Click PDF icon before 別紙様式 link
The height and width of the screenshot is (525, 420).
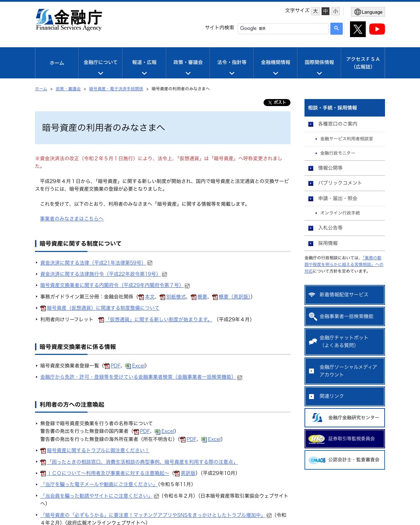(x=162, y=297)
